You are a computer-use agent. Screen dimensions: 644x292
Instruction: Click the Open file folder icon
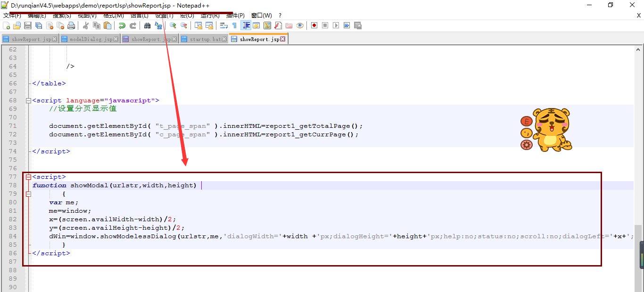tap(17, 25)
